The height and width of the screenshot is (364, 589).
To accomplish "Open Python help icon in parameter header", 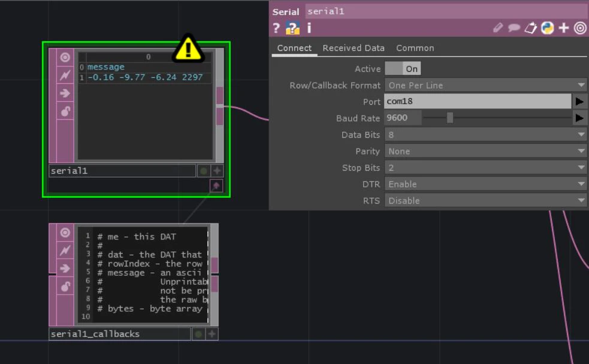I will point(292,28).
